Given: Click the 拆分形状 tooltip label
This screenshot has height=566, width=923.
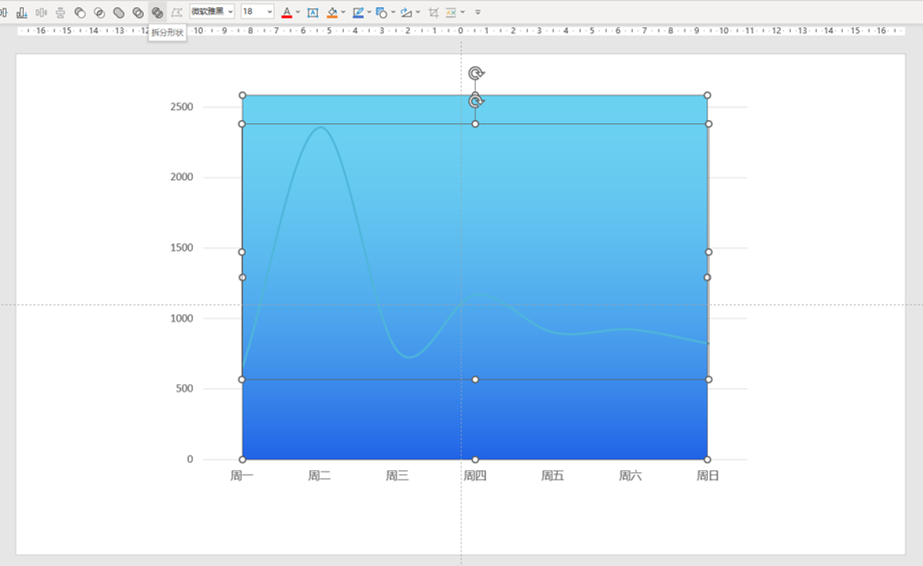Looking at the screenshot, I should point(167,32).
